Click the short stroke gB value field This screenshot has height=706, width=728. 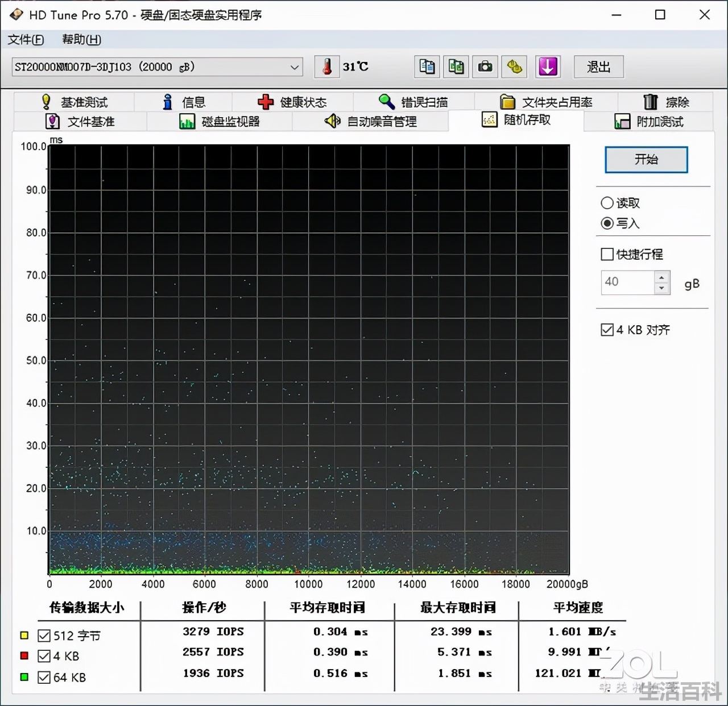[627, 282]
